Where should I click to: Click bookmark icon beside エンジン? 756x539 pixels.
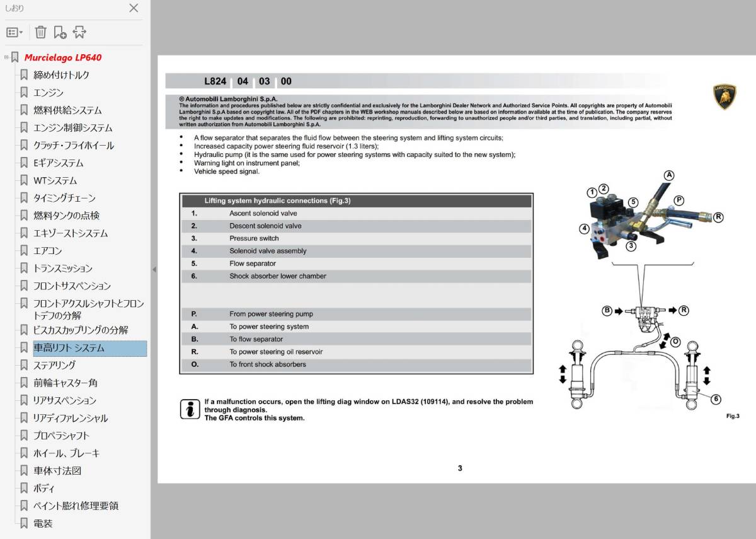click(x=24, y=93)
